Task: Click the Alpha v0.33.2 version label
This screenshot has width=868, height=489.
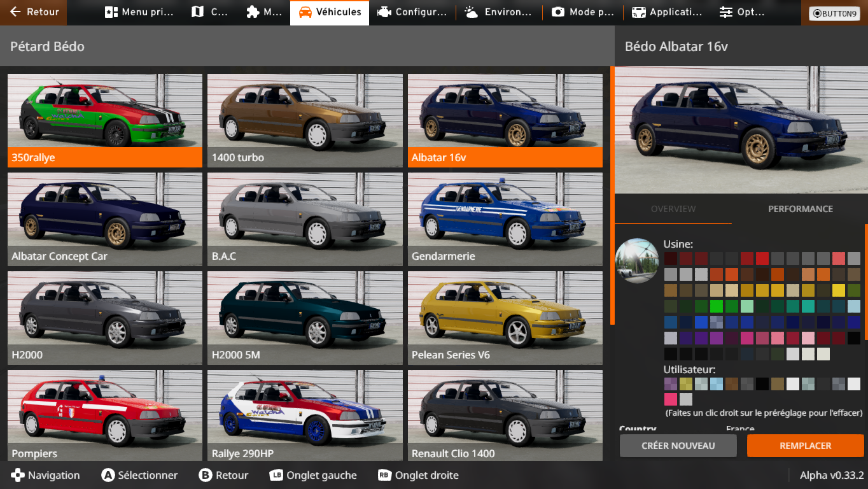Action: click(832, 475)
